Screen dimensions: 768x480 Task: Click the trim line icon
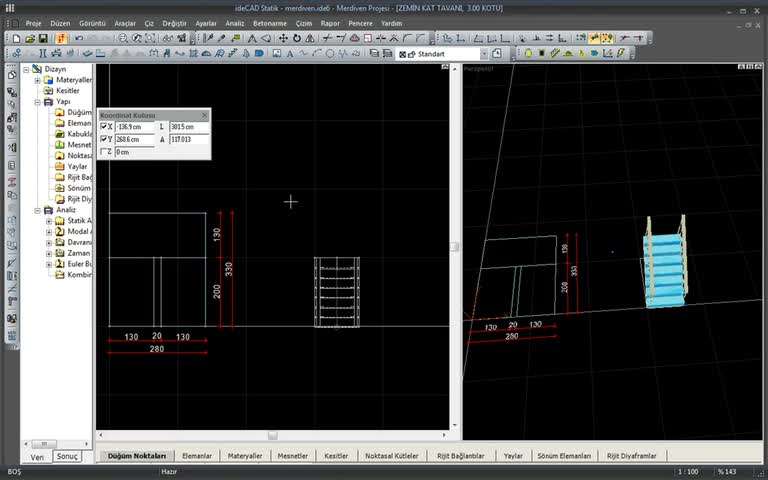pos(328,38)
